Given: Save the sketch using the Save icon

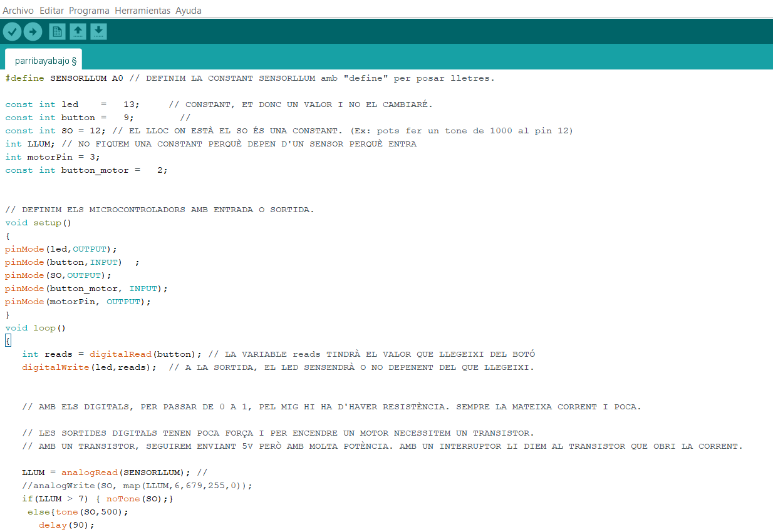Looking at the screenshot, I should 98,31.
